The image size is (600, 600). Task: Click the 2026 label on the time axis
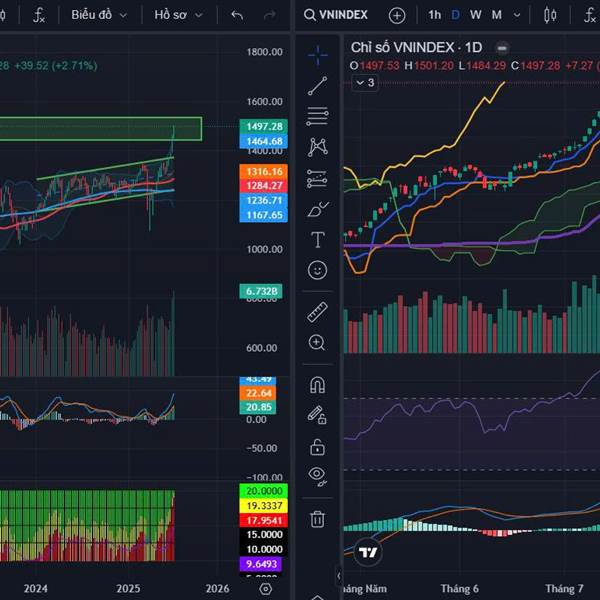(217, 589)
